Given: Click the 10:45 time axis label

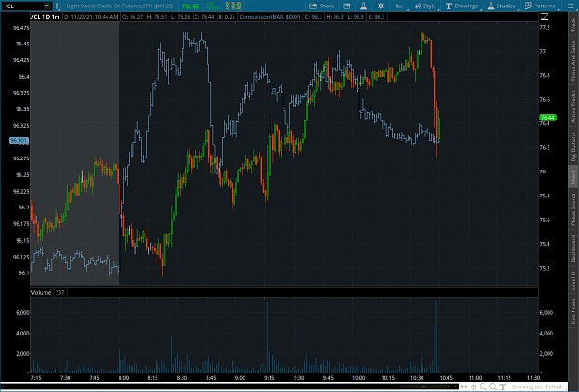Looking at the screenshot, I should point(447,378).
